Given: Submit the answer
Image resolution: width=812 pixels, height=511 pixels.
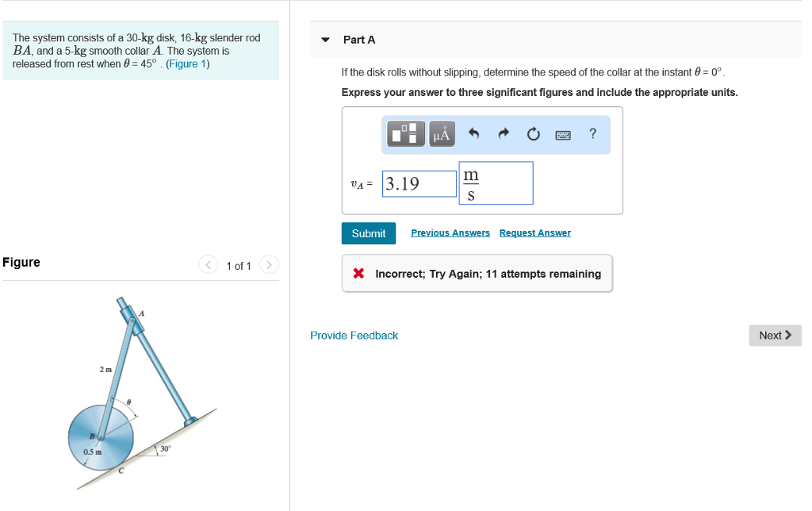Looking at the screenshot, I should click(368, 232).
